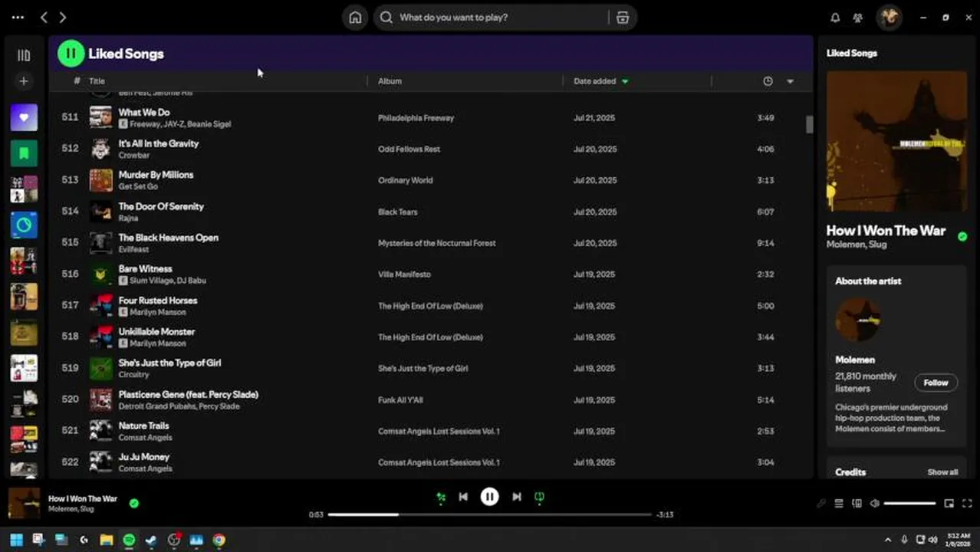The height and width of the screenshot is (552, 980).
Task: Mute using the speaker volume icon
Action: pyautogui.click(x=874, y=504)
